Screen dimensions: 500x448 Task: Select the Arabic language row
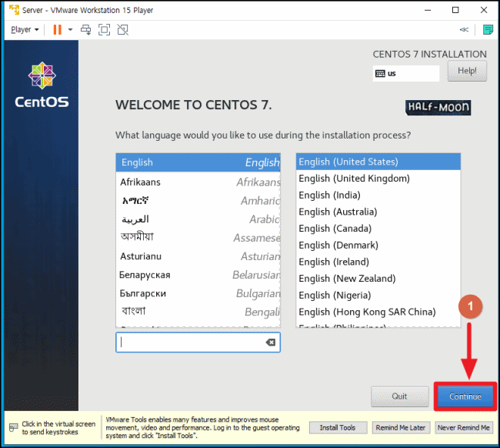coord(198,219)
